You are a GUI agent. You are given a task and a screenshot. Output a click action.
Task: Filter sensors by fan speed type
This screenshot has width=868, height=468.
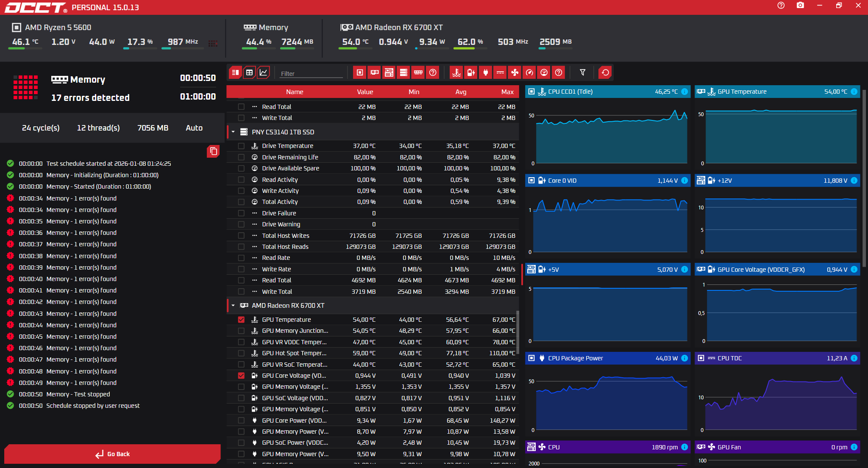point(515,72)
